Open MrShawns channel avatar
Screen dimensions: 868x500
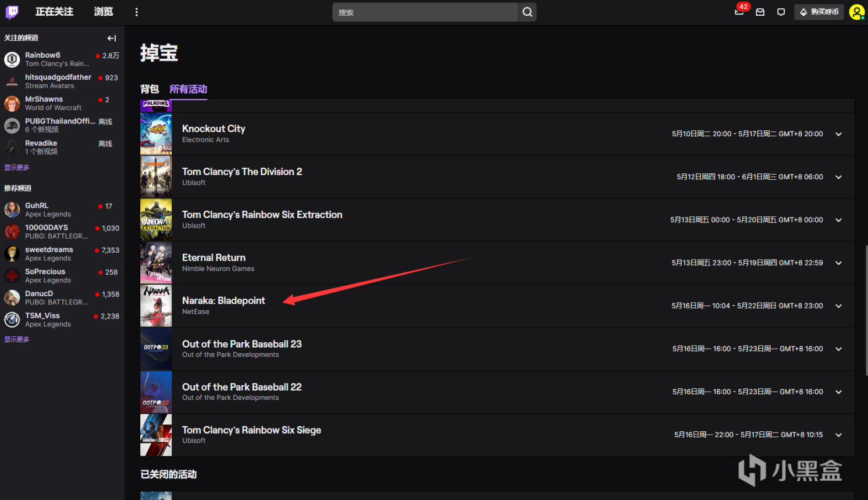tap(12, 104)
